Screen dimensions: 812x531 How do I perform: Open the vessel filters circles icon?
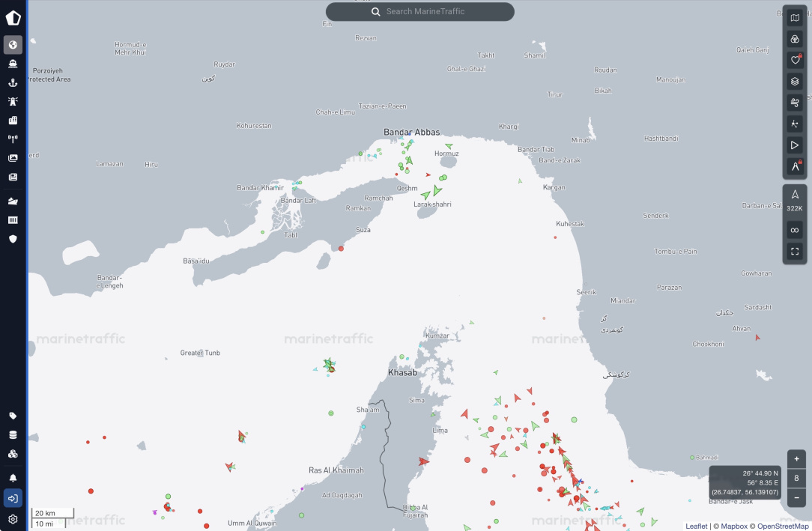tap(795, 40)
